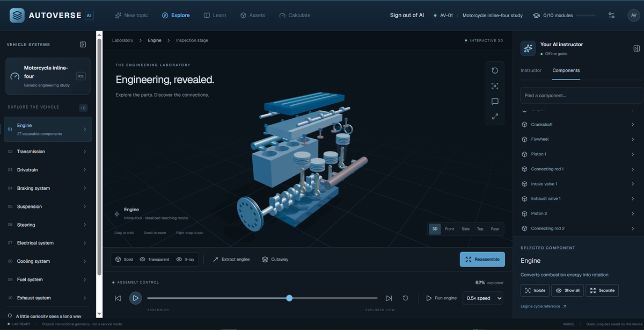Image resolution: width=644 pixels, height=330 pixels.
Task: Expand the Cooling system row
Action: [48, 261]
